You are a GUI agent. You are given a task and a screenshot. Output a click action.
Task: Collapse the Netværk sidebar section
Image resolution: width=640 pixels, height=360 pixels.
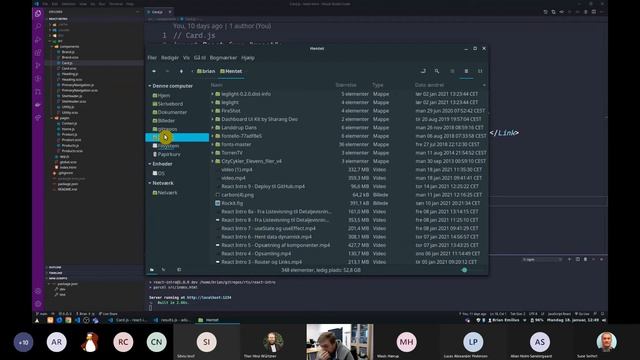(150, 183)
